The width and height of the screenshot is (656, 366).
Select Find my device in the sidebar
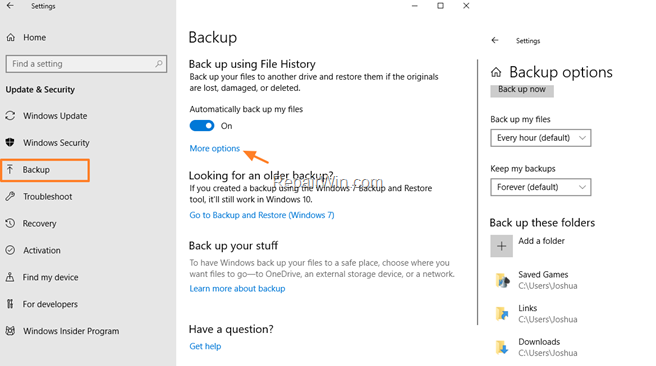click(x=50, y=277)
